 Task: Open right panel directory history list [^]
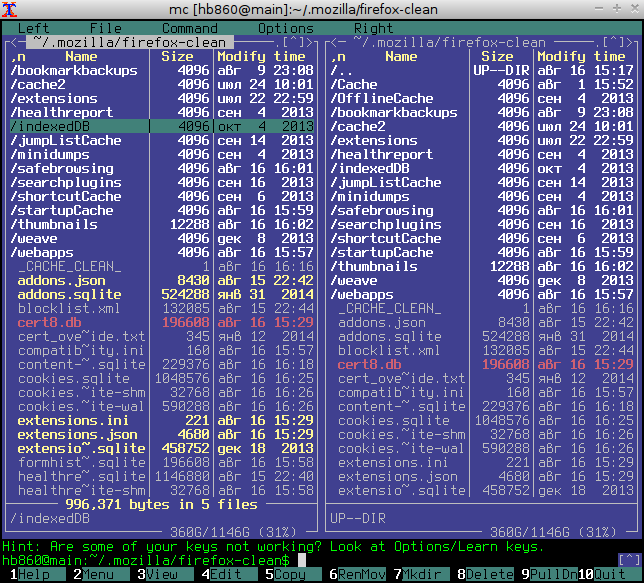[x=614, y=42]
